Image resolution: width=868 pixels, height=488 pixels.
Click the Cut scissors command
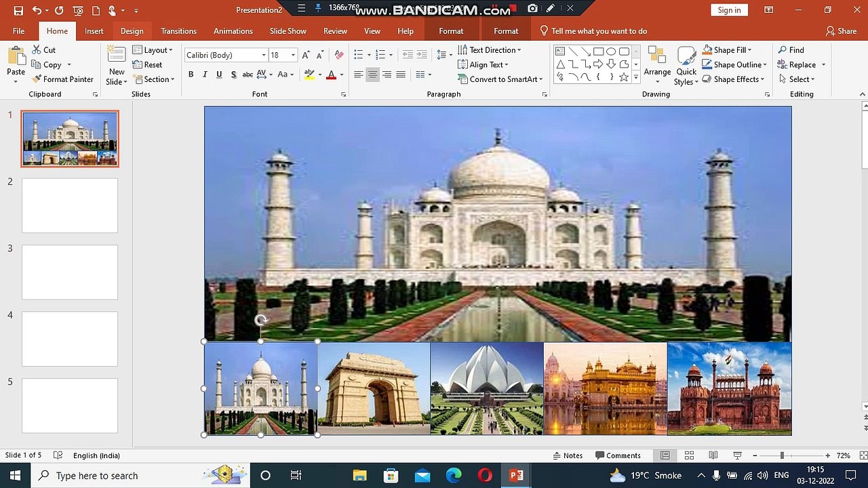pyautogui.click(x=43, y=50)
